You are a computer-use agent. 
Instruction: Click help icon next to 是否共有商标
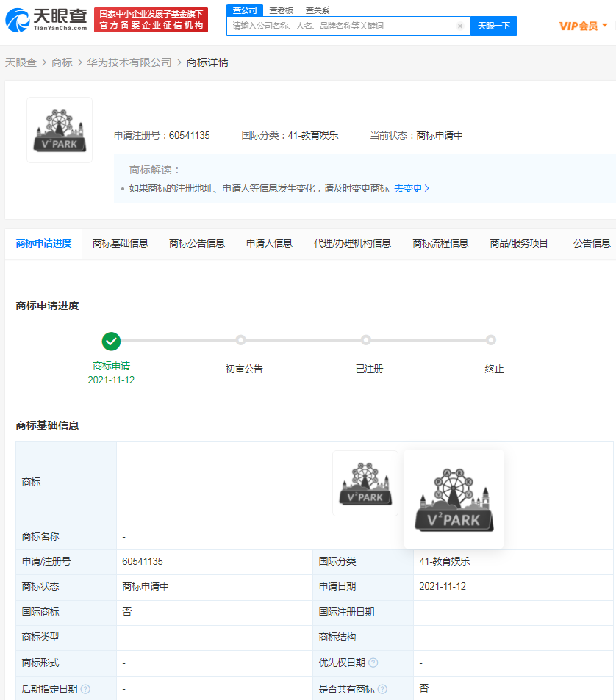[382, 689]
